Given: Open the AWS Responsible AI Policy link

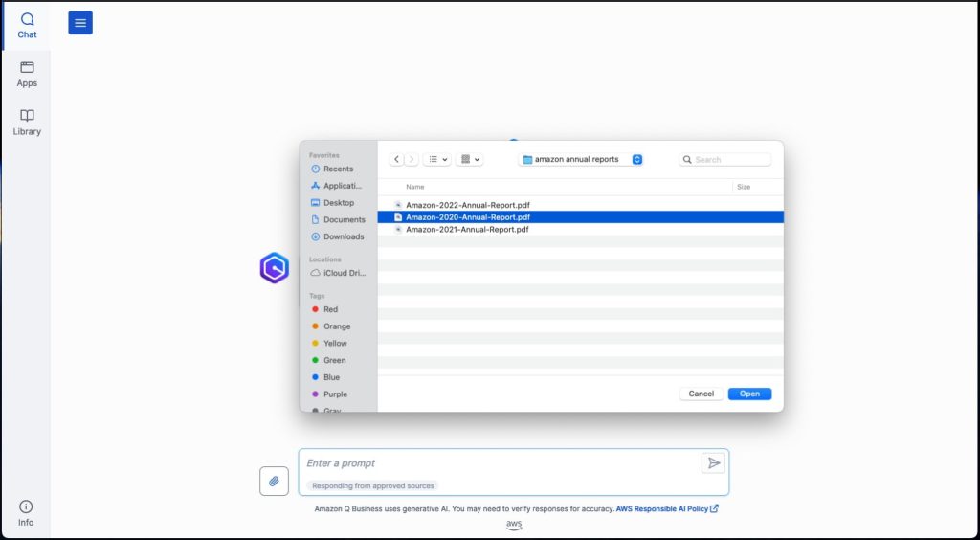Looking at the screenshot, I should [667, 508].
